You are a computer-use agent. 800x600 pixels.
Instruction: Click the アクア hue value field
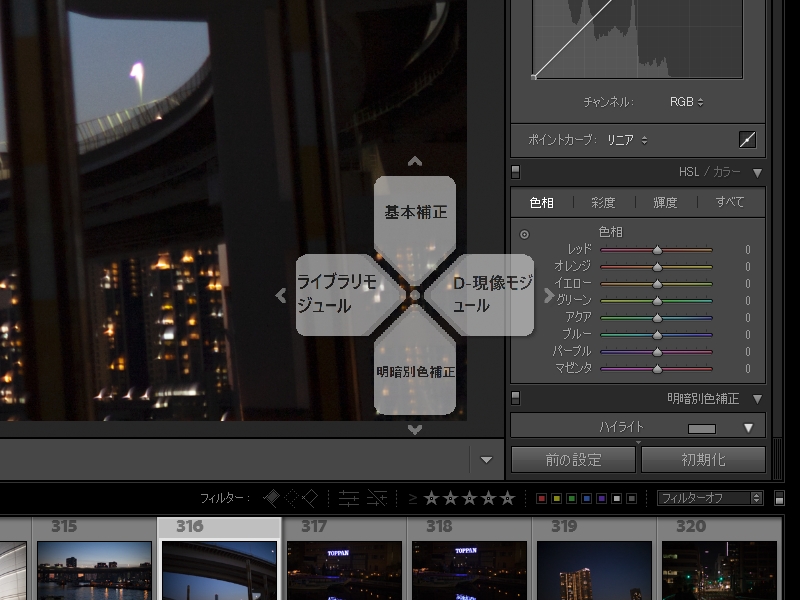747,318
